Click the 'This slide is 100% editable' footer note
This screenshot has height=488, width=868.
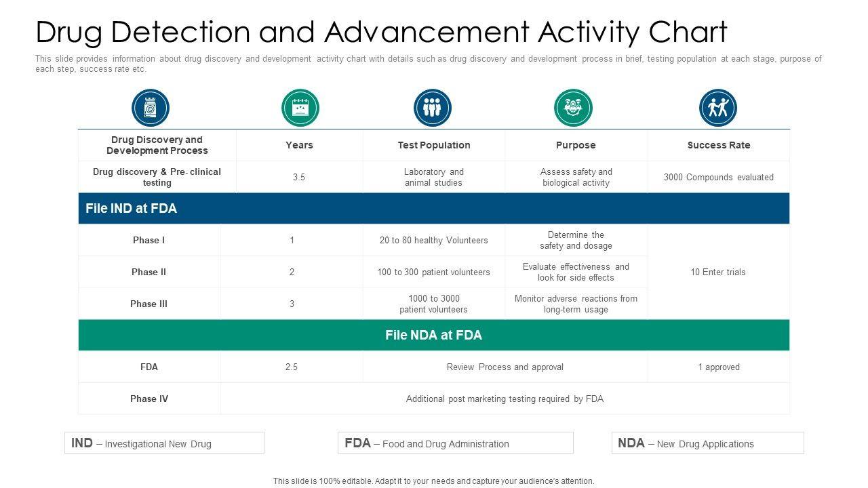pos(434,481)
